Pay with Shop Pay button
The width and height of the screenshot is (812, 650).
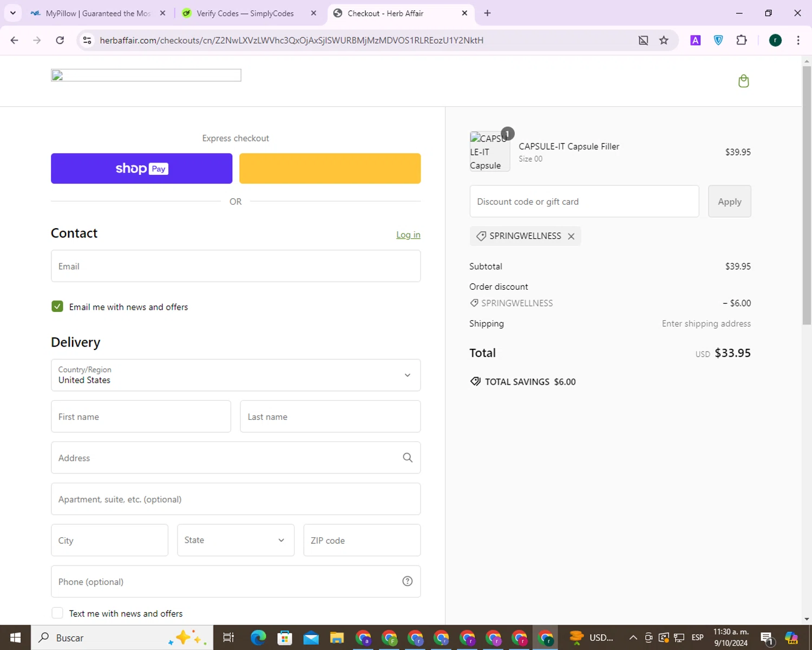click(141, 168)
